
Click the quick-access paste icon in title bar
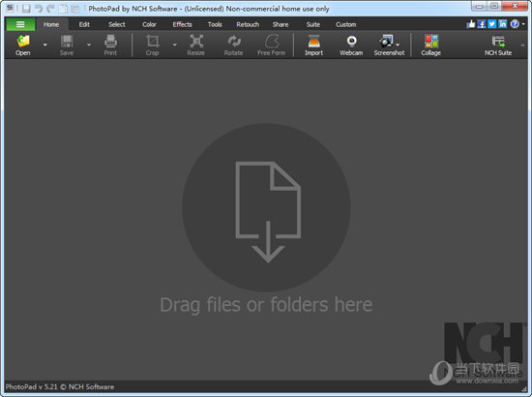click(75, 9)
